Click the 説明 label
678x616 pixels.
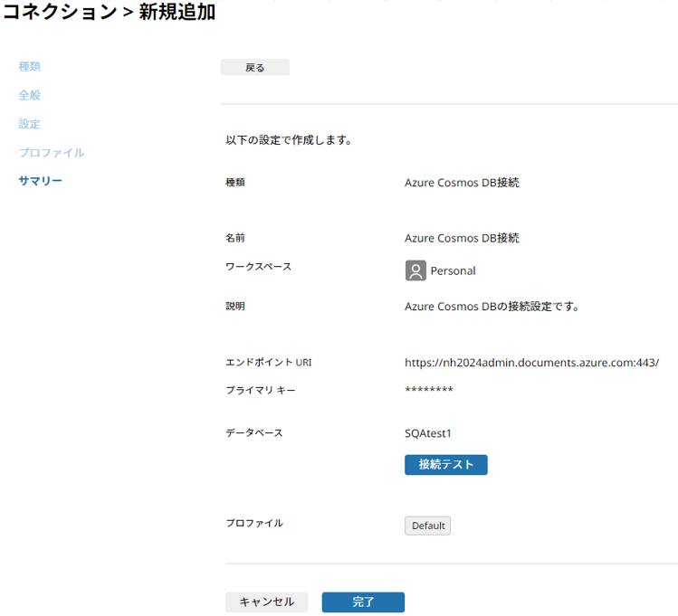pyautogui.click(x=235, y=306)
